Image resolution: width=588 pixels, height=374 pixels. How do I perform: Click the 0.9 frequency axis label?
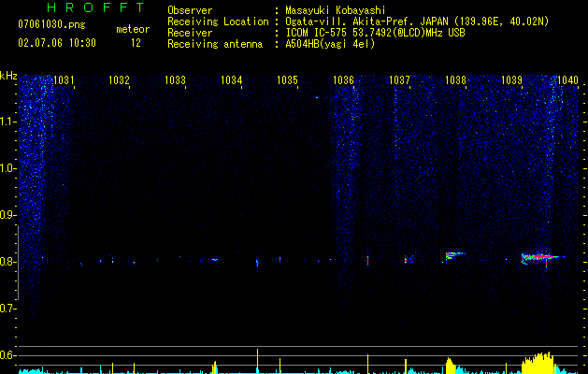click(7, 215)
